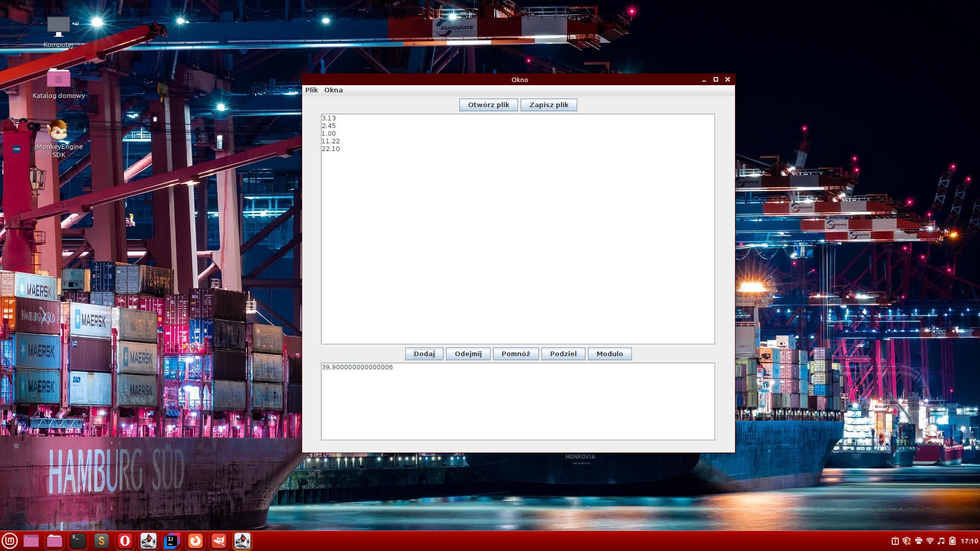Open the Okna menu
This screenshot has width=980, height=551.
click(333, 90)
